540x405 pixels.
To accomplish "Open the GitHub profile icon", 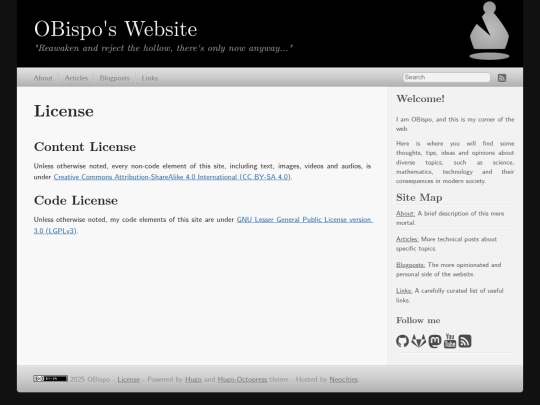I will (402, 341).
